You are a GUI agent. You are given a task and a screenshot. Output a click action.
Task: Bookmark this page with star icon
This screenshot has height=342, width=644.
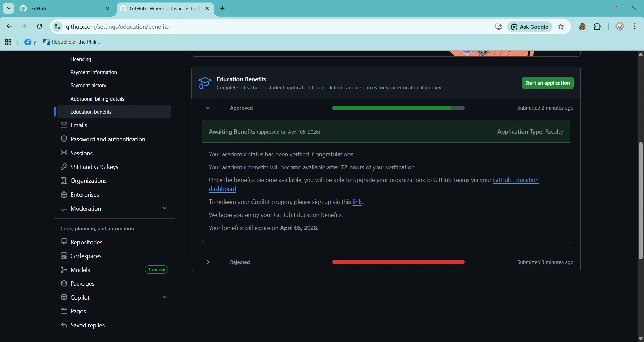coord(561,27)
